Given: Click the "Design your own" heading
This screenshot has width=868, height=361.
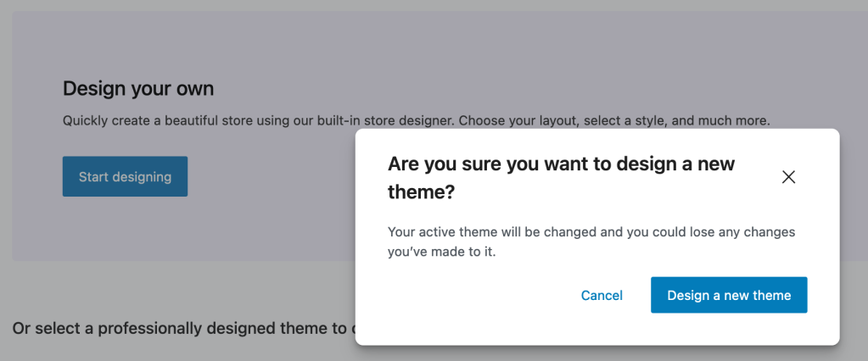Looking at the screenshot, I should coord(138,88).
